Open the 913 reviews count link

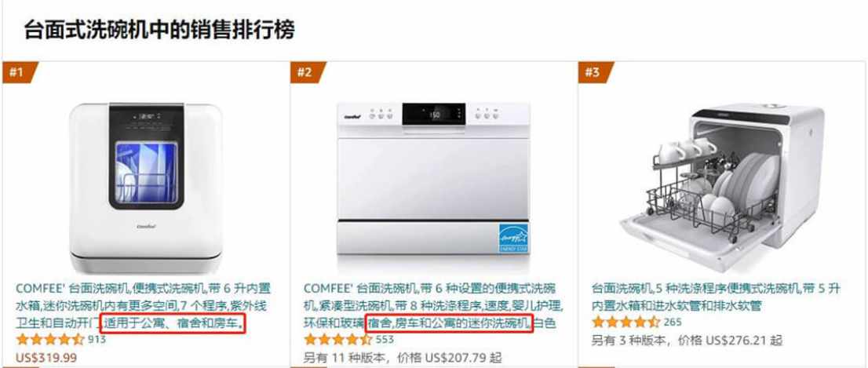[x=97, y=340]
